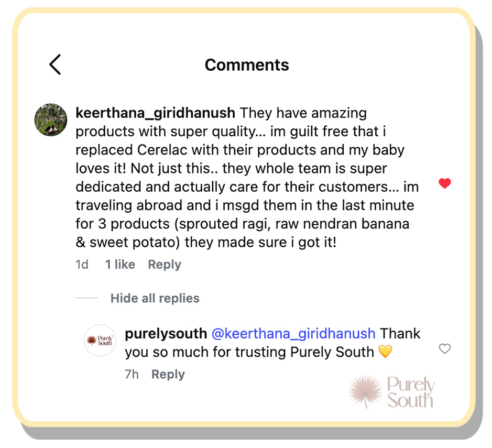Reply to keerthana_giridhanush's comment
This screenshot has width=492, height=448.
tap(164, 265)
